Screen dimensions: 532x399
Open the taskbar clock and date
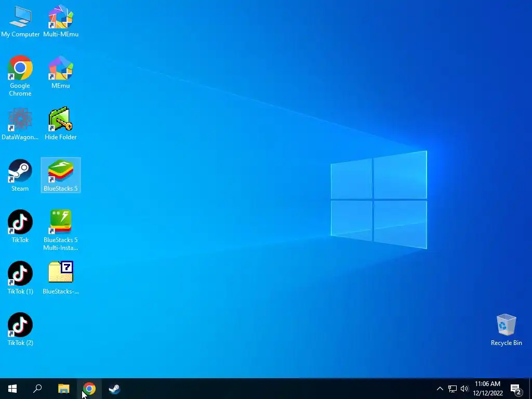487,389
